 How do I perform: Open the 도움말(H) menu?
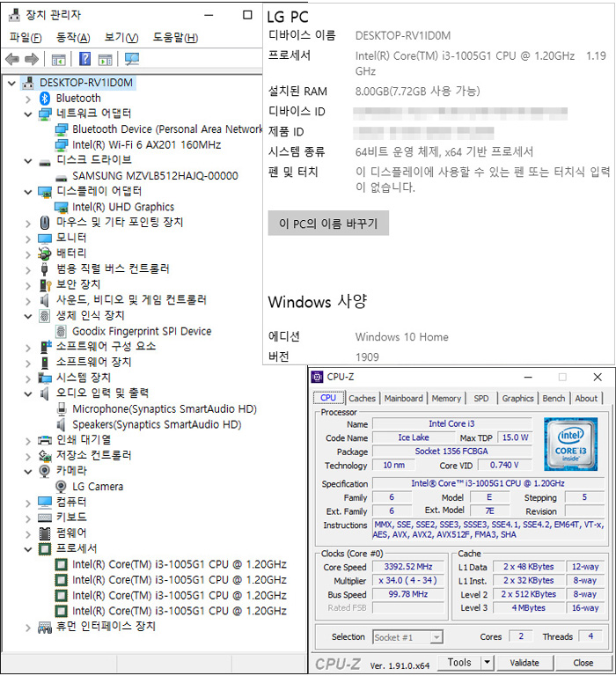click(x=175, y=38)
